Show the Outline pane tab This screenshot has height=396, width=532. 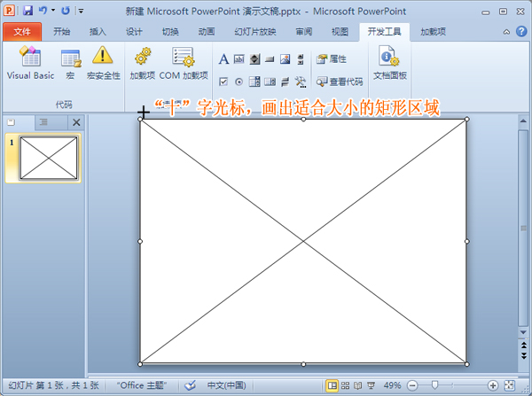point(43,122)
